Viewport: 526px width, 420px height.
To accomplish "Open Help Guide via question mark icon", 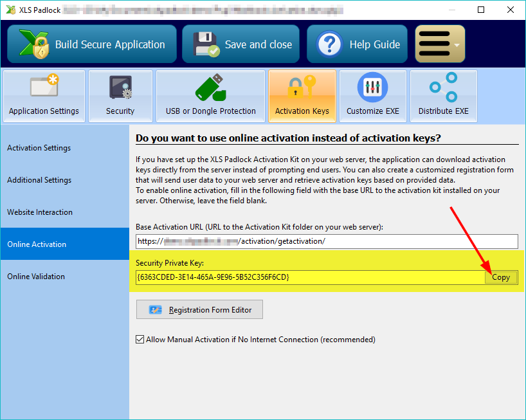I will coord(330,44).
